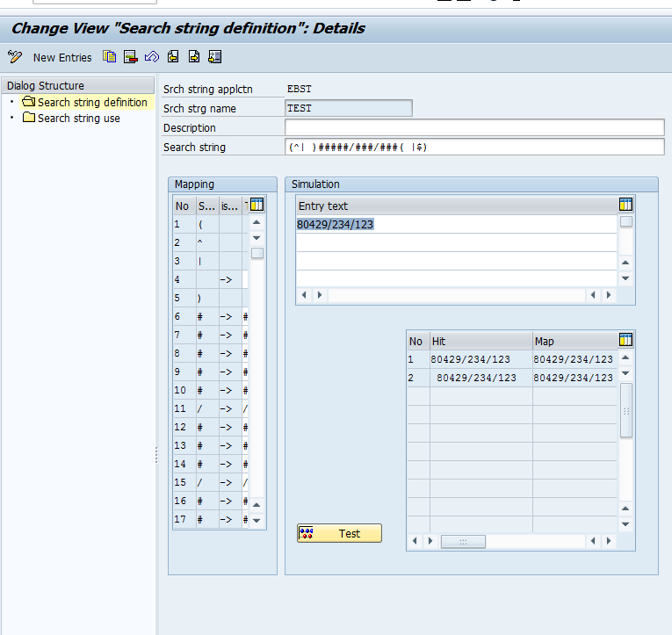Open Entry text table settings icon
Viewport: 672px width, 635px height.
[625, 205]
